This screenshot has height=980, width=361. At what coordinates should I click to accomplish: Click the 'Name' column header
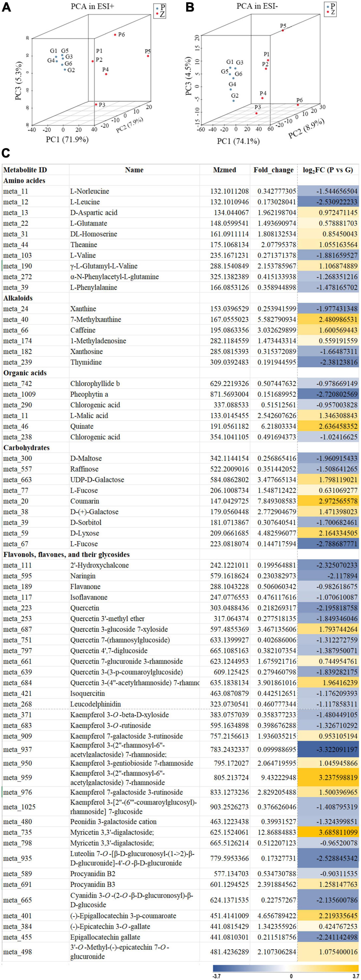click(x=134, y=170)
